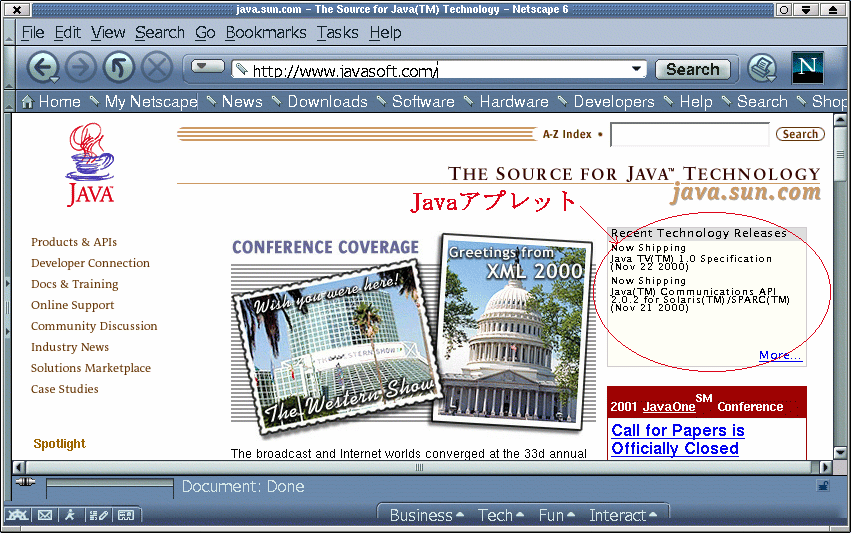Image resolution: width=851 pixels, height=533 pixels.
Task: Open the Composer icon in the taskbar
Action: click(99, 515)
